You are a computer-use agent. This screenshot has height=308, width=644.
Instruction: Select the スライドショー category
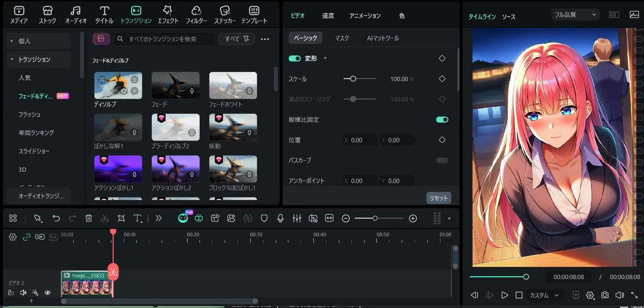tap(33, 151)
